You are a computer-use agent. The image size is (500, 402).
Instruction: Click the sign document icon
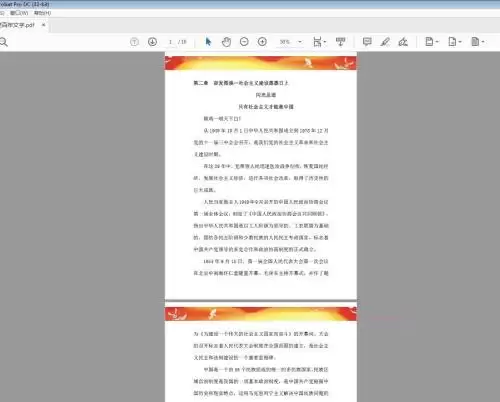click(x=403, y=42)
